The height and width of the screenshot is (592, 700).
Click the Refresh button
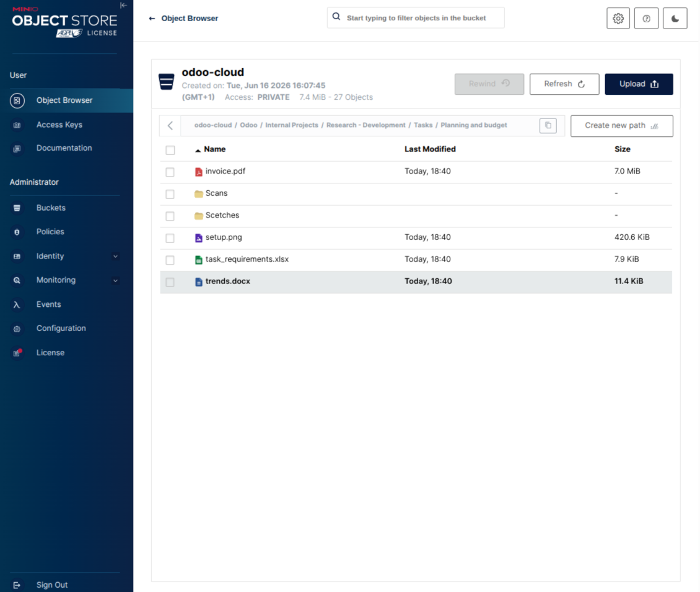pos(564,84)
